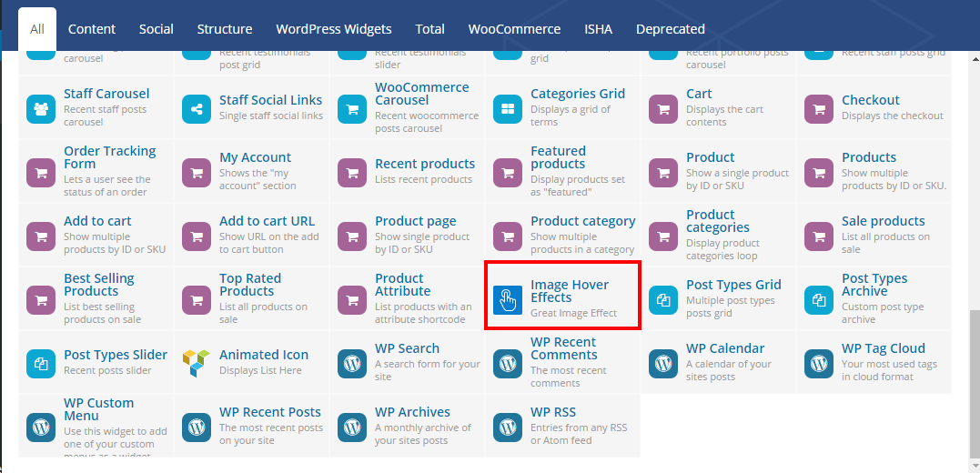
Task: Select the Staff Carousel title
Action: 106,94
